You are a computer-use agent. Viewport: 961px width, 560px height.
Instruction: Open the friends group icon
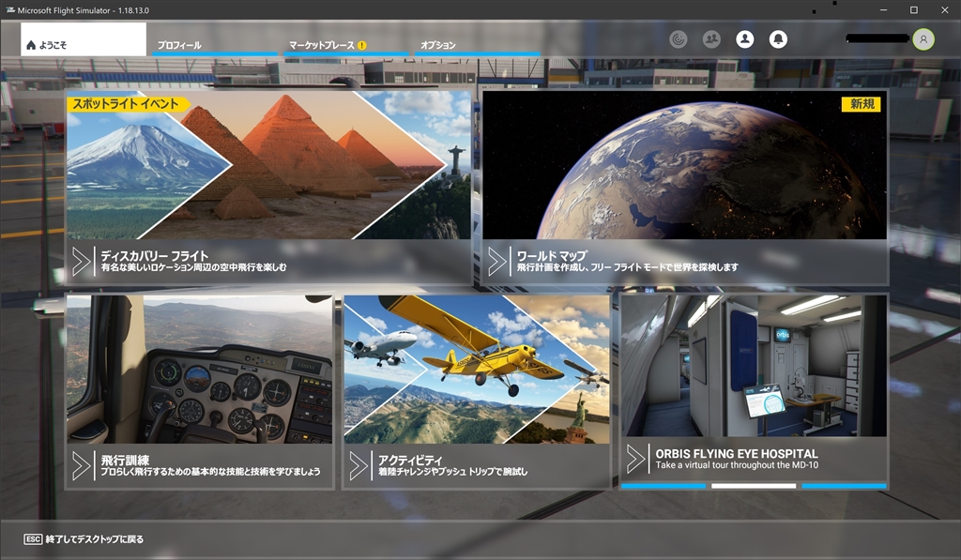click(711, 39)
